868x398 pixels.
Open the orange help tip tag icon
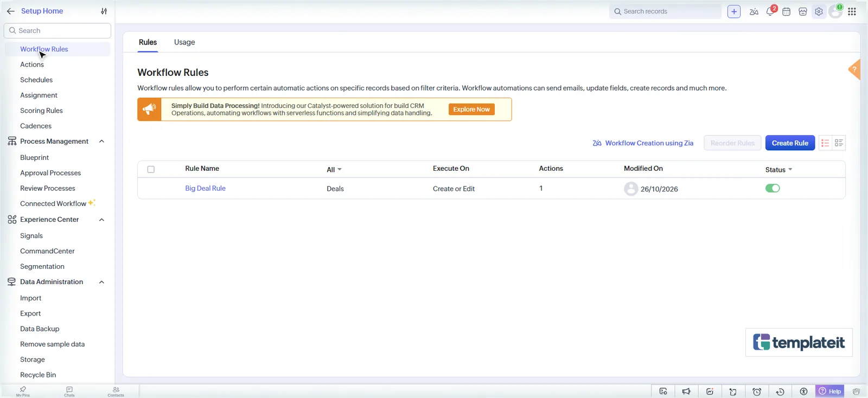click(x=854, y=69)
